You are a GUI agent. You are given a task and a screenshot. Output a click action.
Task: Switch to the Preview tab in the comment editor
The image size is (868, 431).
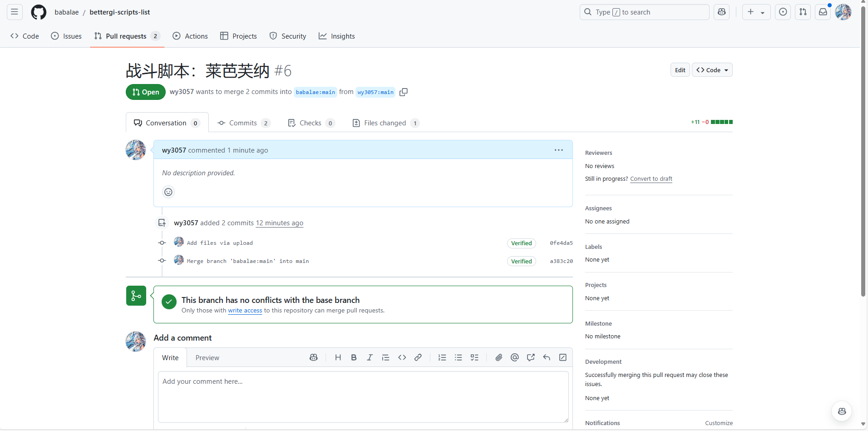[207, 358]
